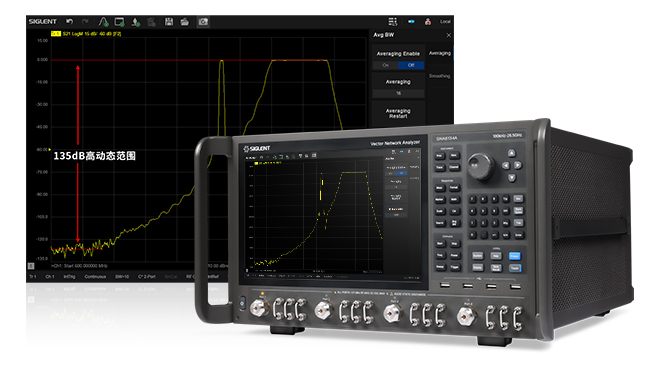This screenshot has width=650, height=380.
Task: Open the trace curve icon in the toolbar
Action: (x=103, y=22)
